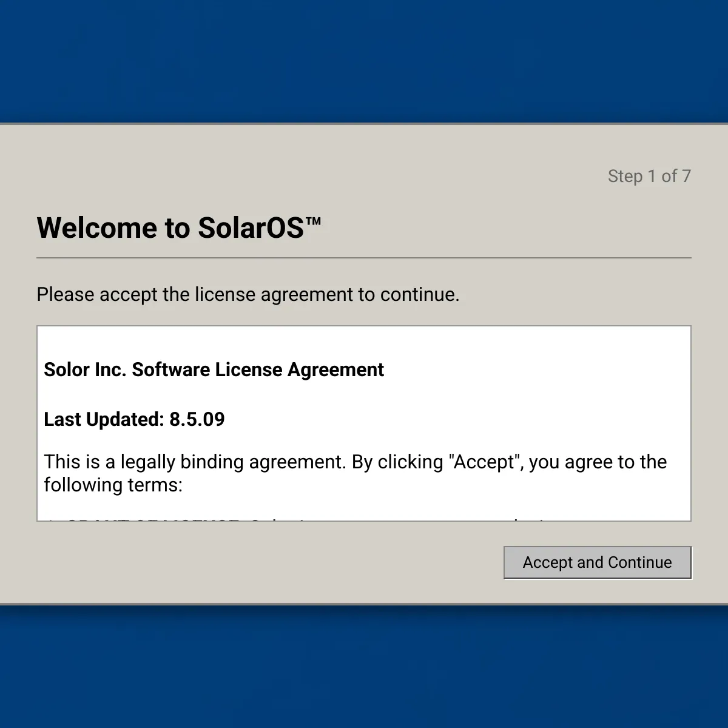Click the blue background above the setup dialog

pos(364,61)
